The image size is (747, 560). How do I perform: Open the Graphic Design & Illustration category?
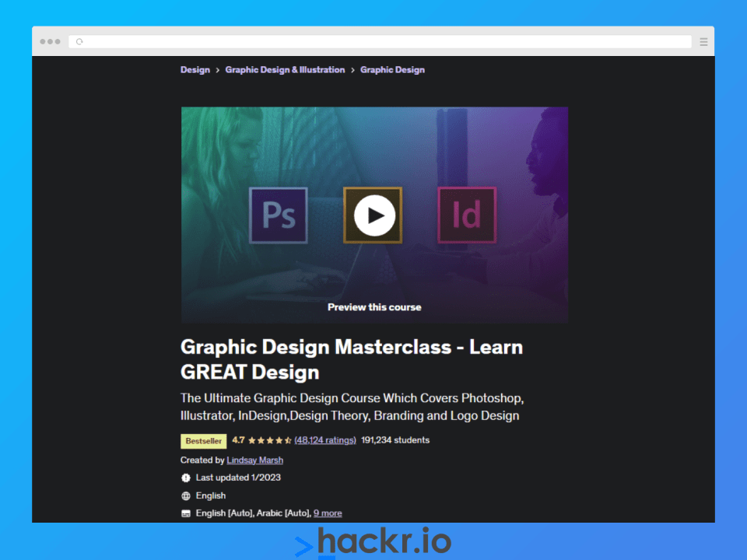coord(285,69)
